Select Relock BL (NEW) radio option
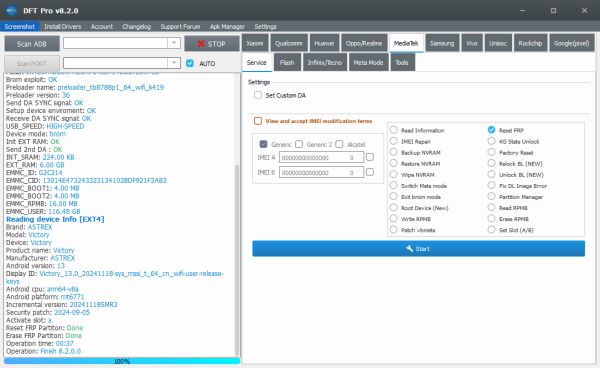 tap(492, 163)
